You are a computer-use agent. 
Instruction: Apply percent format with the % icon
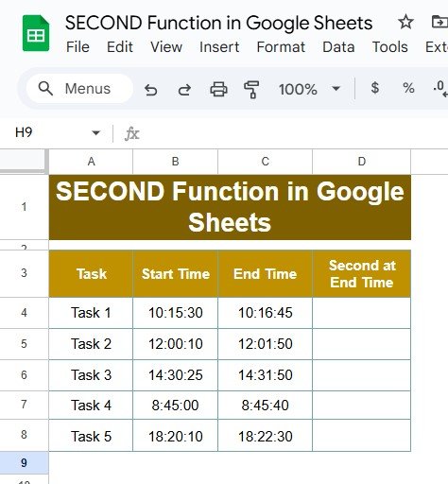408,88
